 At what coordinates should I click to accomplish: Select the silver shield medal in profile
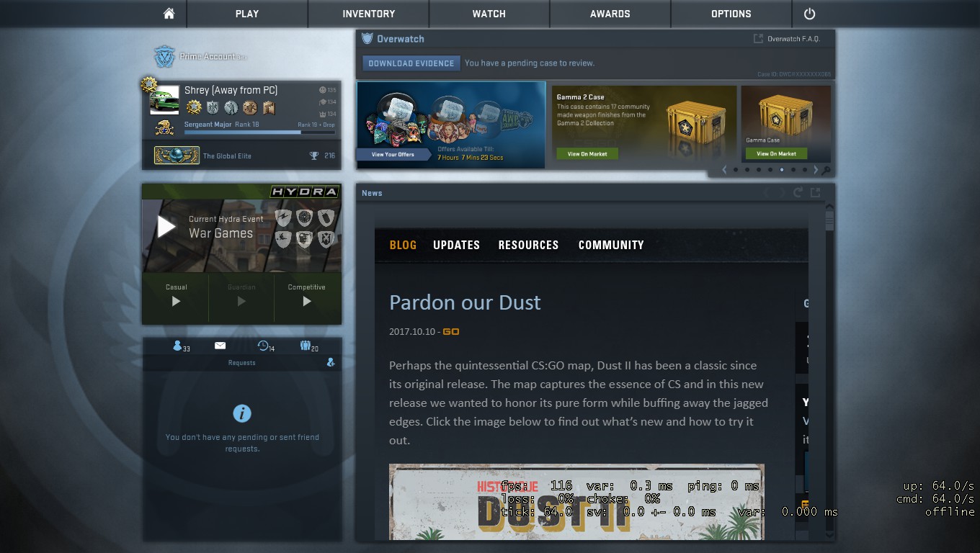point(213,108)
